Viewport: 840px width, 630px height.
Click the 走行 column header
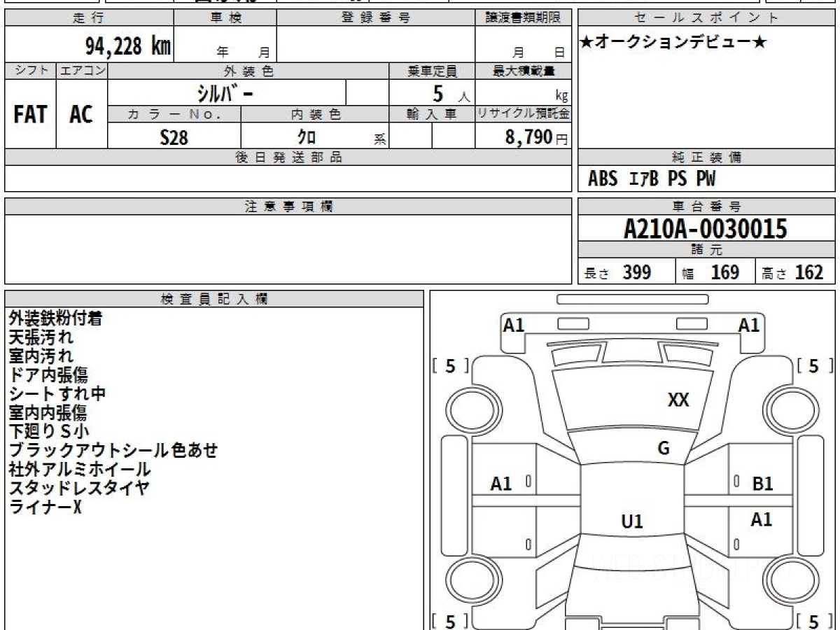click(89, 18)
